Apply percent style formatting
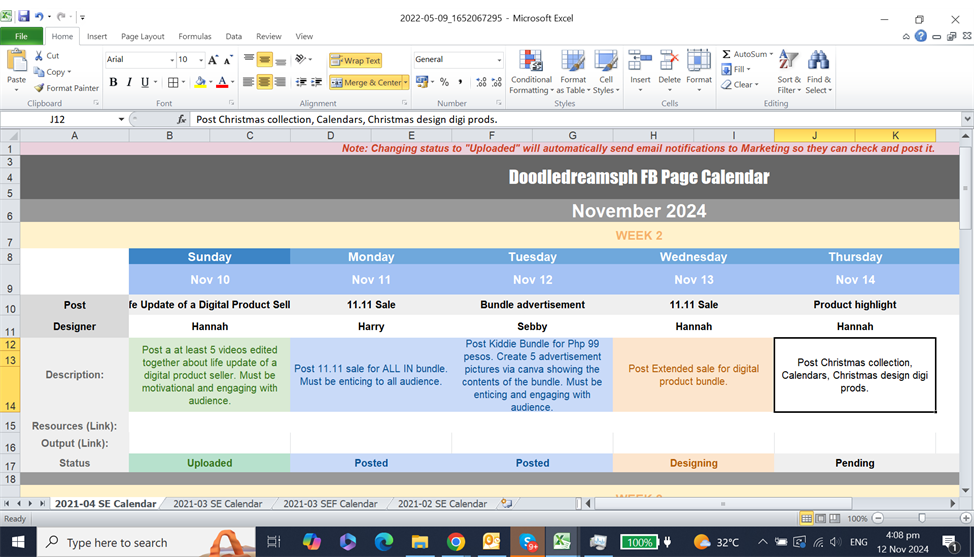The height and width of the screenshot is (557, 974). click(444, 82)
